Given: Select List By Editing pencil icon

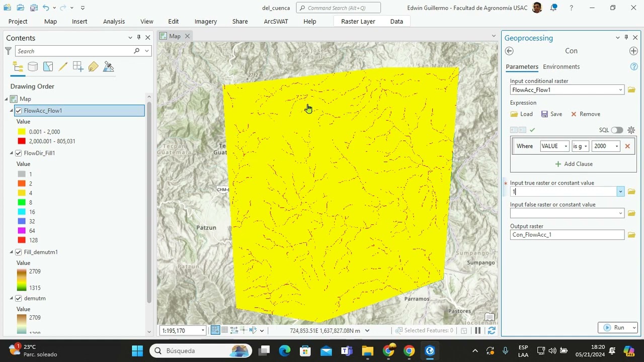Looking at the screenshot, I should (x=63, y=66).
